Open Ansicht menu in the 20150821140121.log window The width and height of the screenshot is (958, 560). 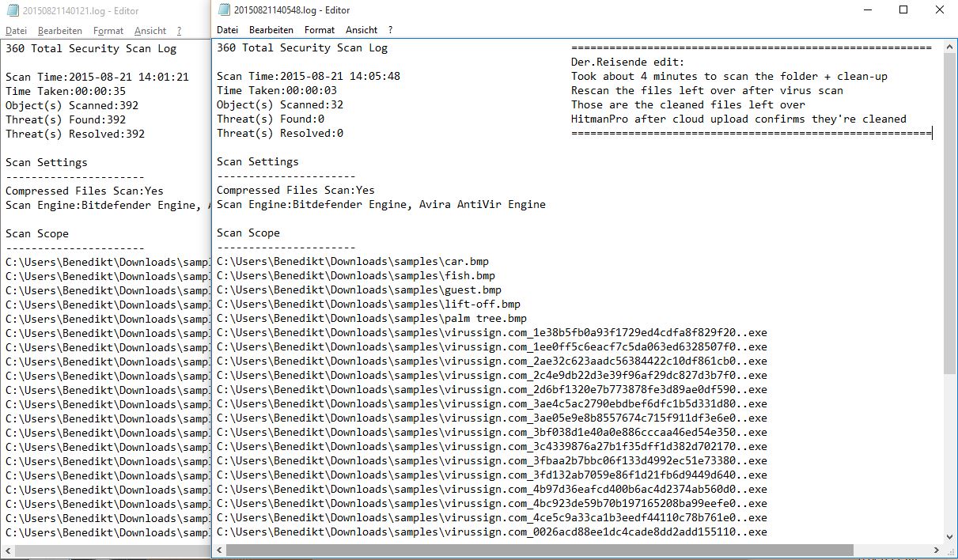[x=150, y=31]
